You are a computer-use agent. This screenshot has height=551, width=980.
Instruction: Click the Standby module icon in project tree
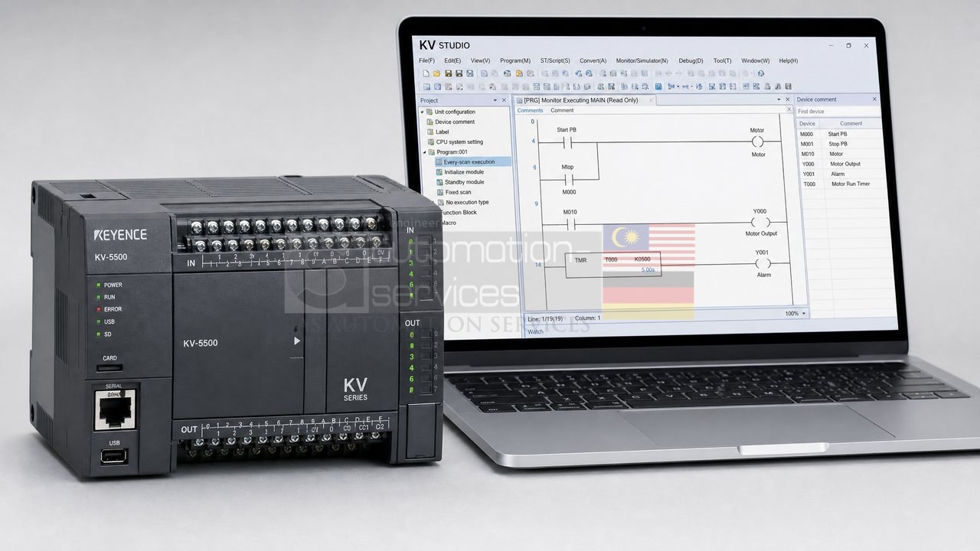pos(439,182)
